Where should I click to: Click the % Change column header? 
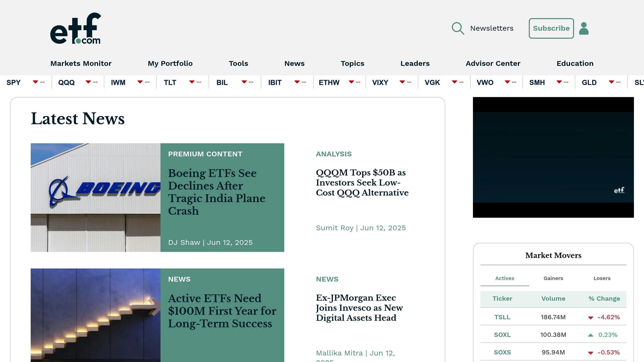pos(604,299)
